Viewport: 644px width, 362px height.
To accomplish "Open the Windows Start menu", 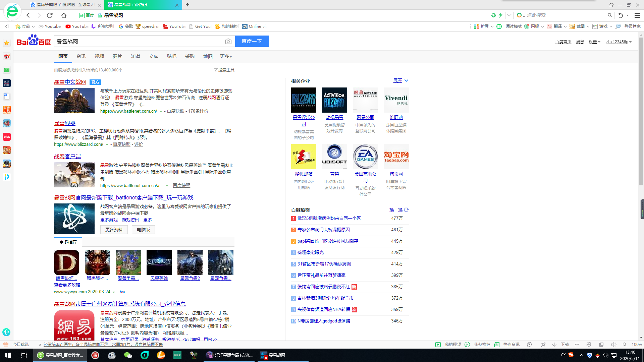I will [8, 355].
